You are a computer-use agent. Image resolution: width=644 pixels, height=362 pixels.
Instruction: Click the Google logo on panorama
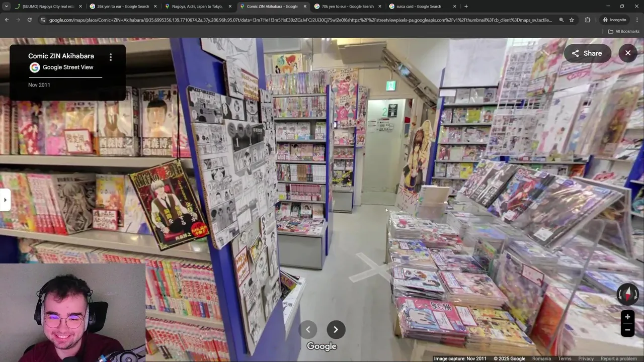coord(321,346)
